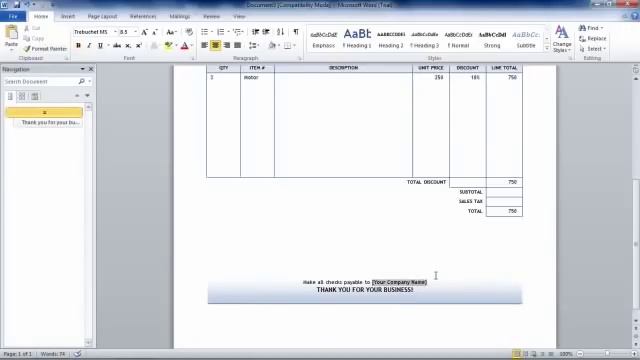Apply the Heading 1 style
This screenshot has width=640, height=360.
click(357, 38)
